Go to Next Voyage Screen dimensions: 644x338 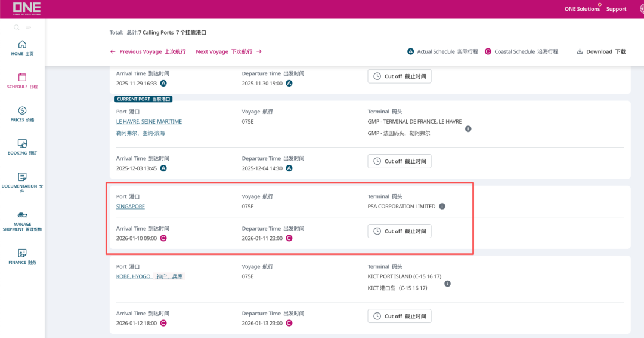(x=228, y=52)
